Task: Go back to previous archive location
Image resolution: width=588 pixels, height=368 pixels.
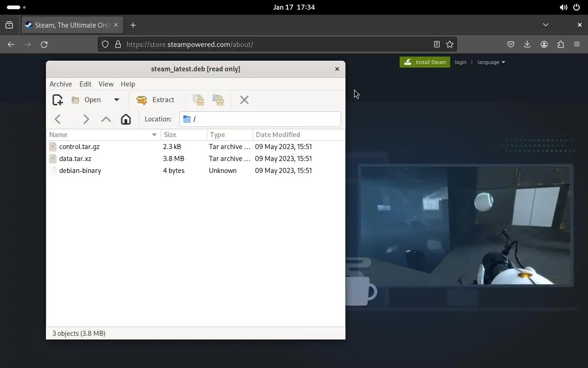Action: coord(57,119)
